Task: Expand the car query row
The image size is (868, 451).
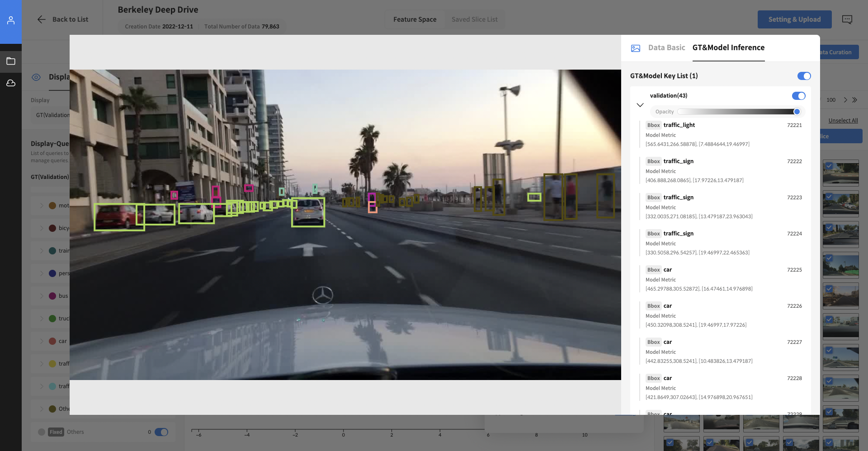Action: point(42,341)
